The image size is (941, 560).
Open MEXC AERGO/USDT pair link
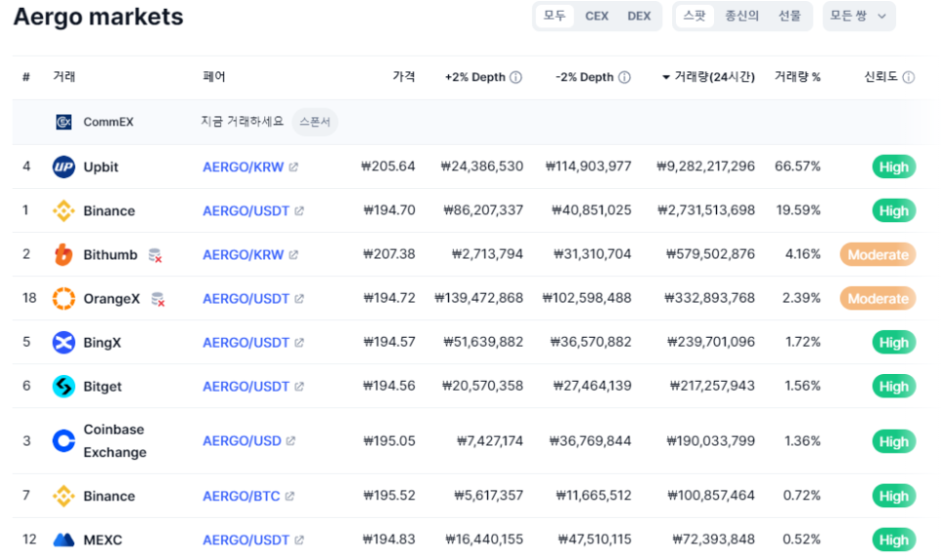pyautogui.click(x=246, y=540)
